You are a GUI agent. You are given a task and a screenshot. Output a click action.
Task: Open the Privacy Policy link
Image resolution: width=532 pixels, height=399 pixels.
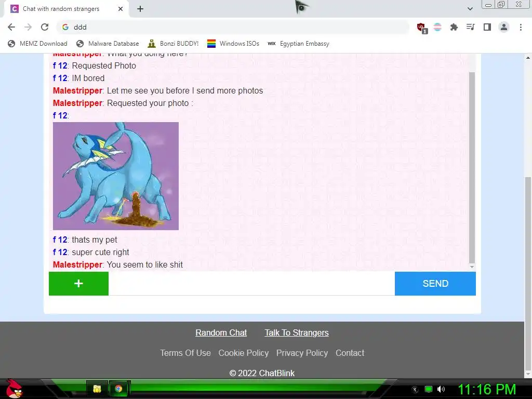302,353
